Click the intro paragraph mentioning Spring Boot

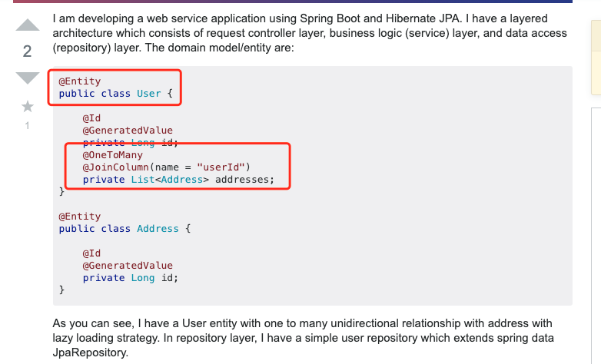coord(307,34)
